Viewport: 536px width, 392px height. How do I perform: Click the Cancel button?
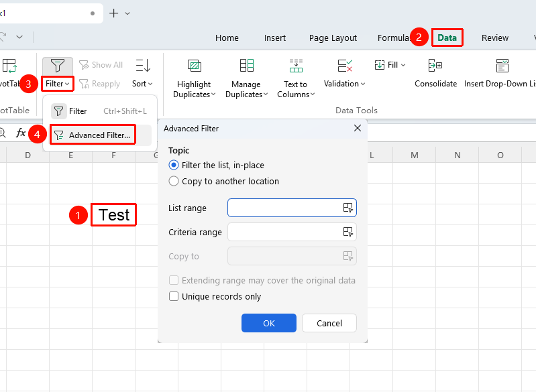click(x=329, y=323)
